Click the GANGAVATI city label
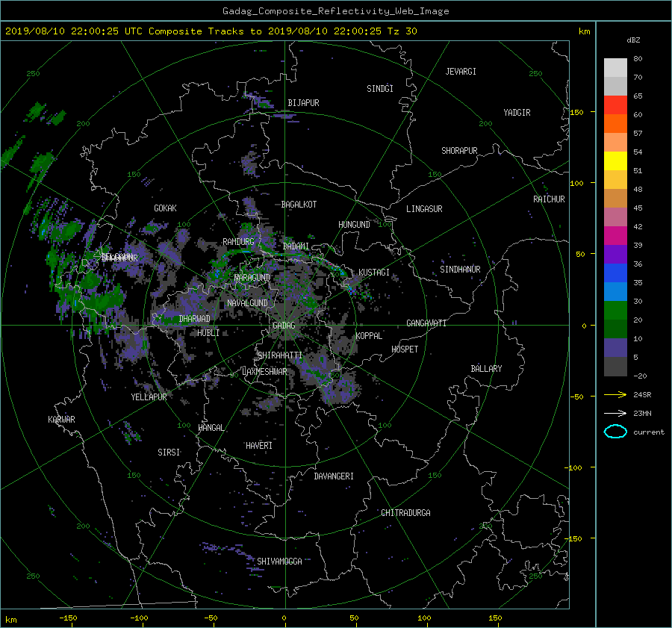Image resolution: width=672 pixels, height=628 pixels. tap(426, 323)
